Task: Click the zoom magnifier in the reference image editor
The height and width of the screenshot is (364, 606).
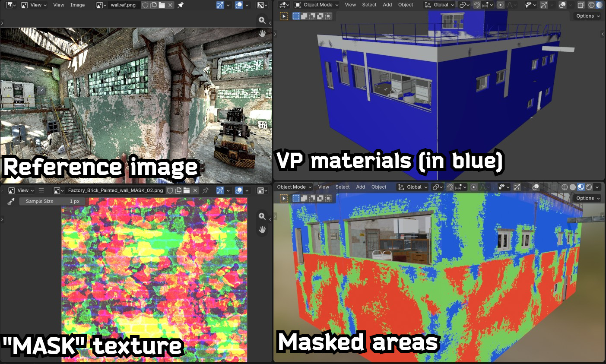Action: click(x=262, y=20)
